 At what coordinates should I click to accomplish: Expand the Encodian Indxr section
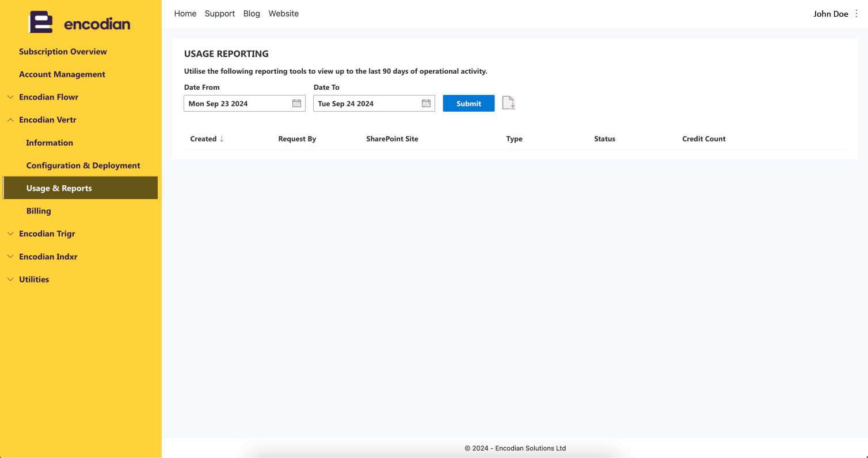(10, 257)
